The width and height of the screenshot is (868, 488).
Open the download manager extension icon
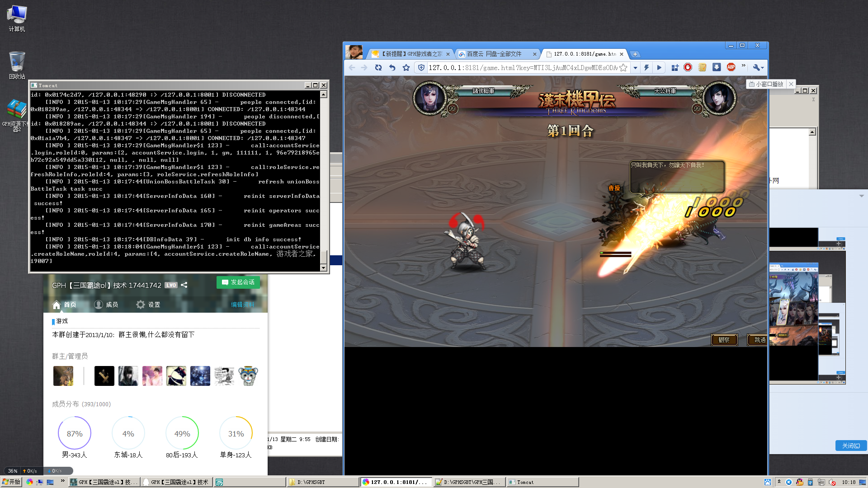coord(717,67)
